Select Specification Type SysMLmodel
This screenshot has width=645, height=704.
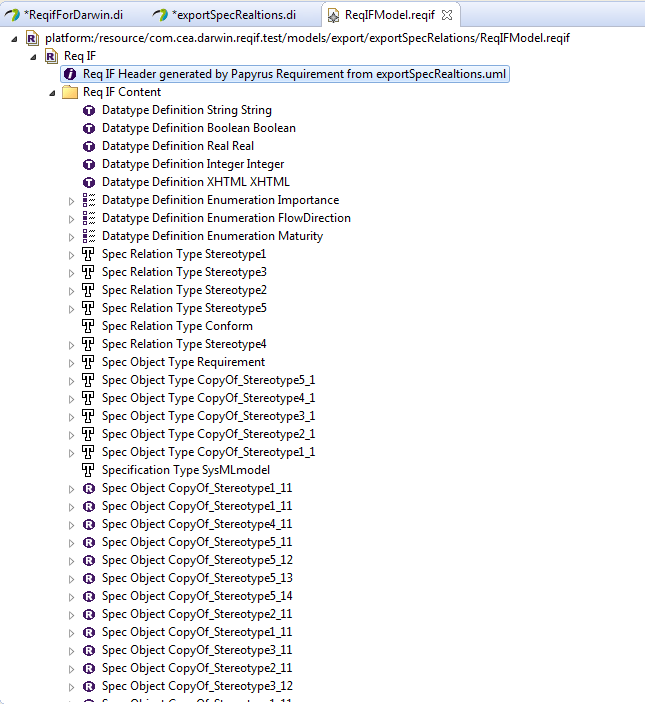[x=186, y=470]
